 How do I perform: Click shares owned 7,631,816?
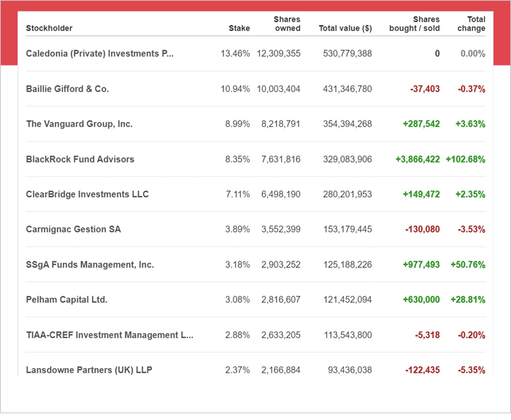(x=281, y=160)
